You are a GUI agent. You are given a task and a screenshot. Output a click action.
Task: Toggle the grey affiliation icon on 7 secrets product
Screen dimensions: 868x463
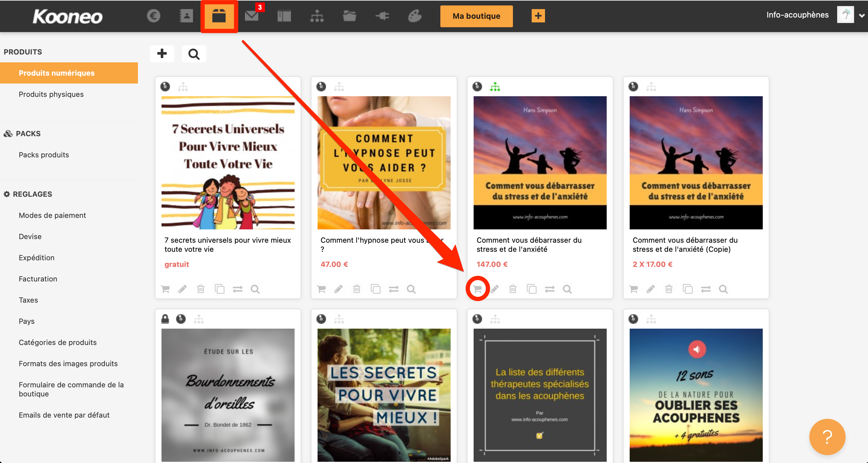(x=183, y=87)
